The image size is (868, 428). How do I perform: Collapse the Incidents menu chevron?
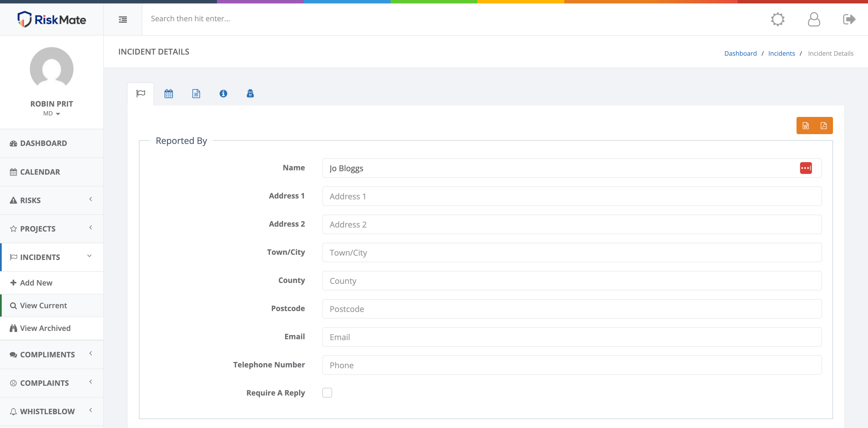click(90, 256)
